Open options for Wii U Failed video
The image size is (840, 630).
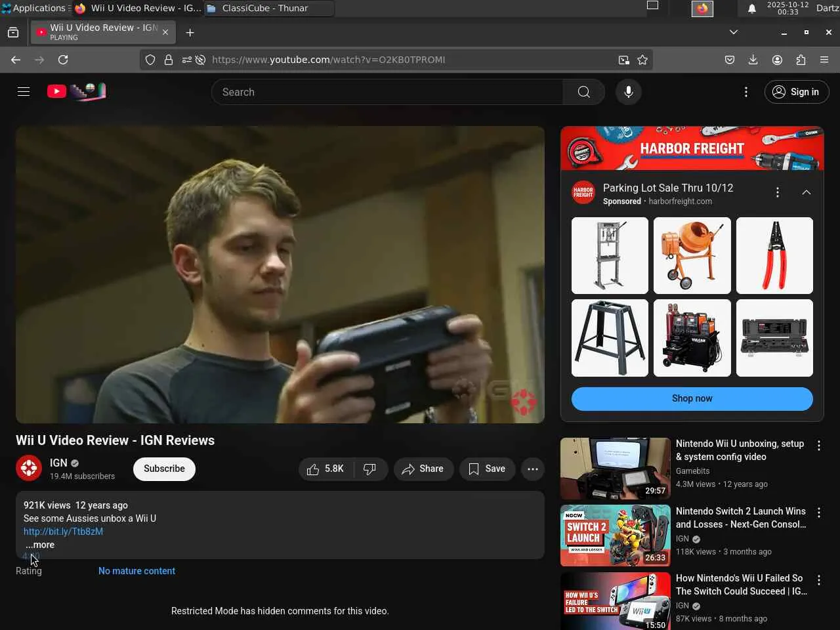pyautogui.click(x=818, y=580)
